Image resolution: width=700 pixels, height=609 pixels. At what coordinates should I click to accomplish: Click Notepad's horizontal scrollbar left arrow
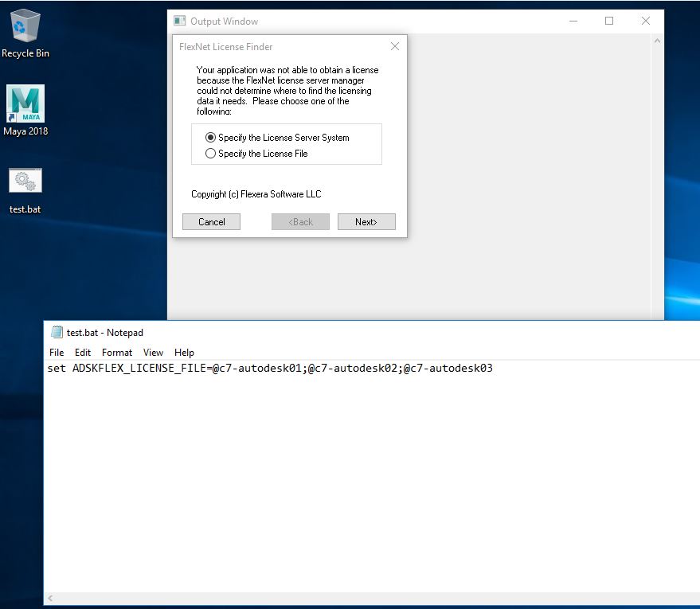(x=50, y=599)
